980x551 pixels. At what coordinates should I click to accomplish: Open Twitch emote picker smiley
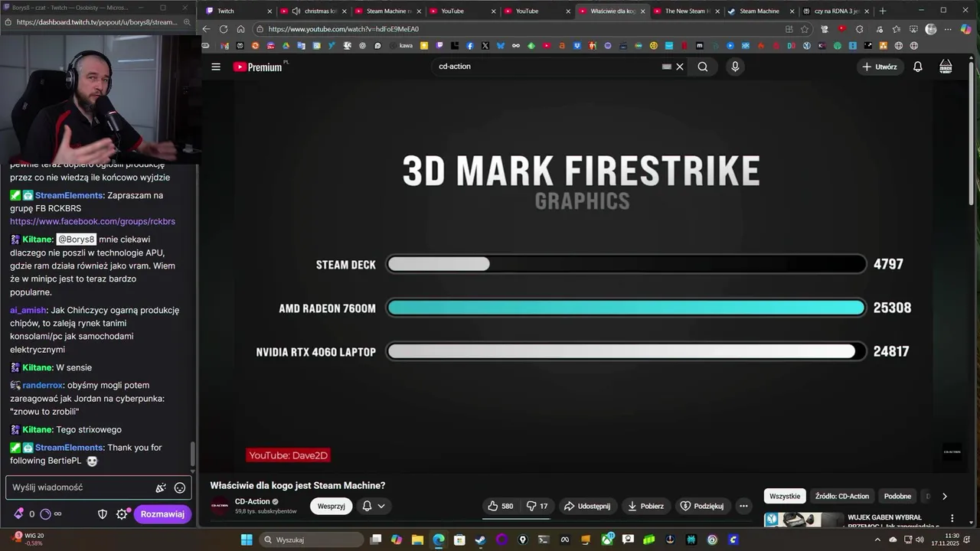180,487
